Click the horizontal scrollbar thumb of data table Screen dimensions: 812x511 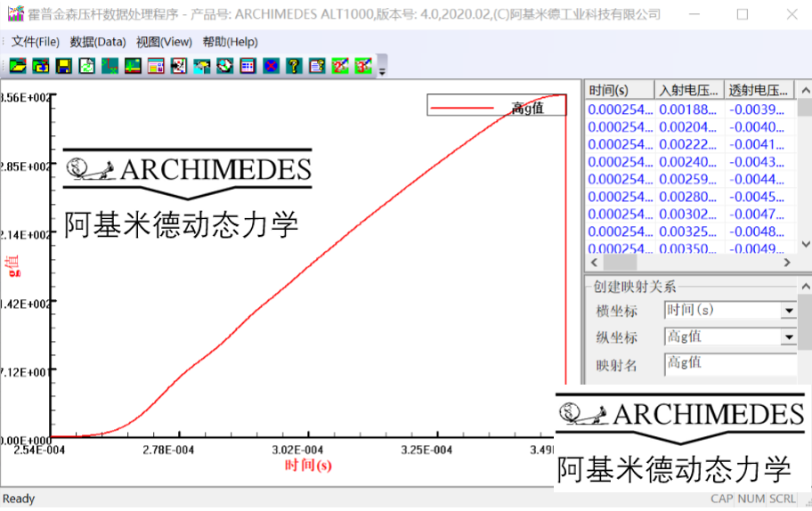tap(620, 263)
